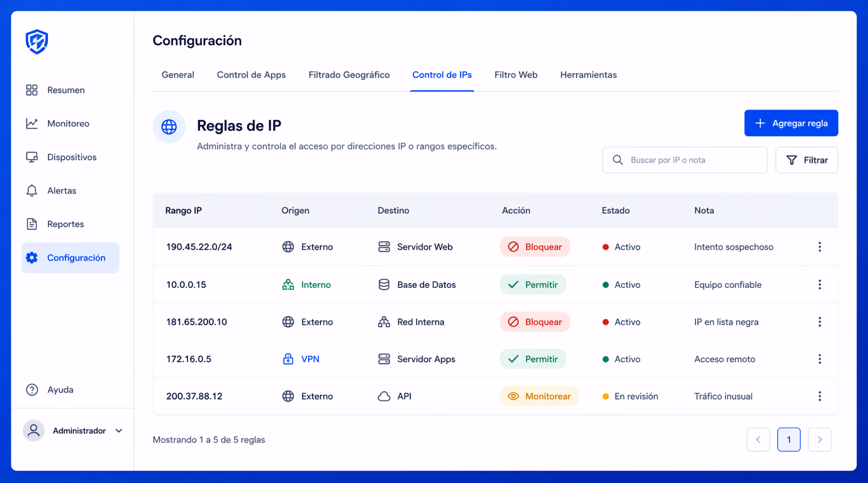The image size is (868, 483).
Task: Click the Estado column header
Action: coord(616,211)
